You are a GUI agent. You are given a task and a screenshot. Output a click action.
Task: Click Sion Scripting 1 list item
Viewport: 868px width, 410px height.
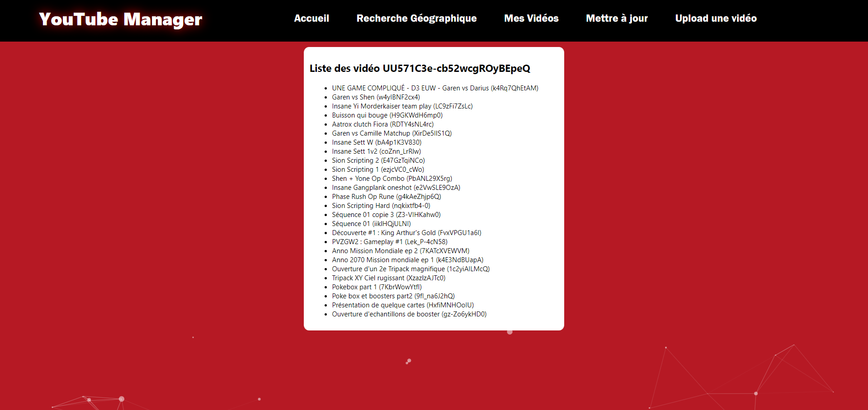click(378, 170)
